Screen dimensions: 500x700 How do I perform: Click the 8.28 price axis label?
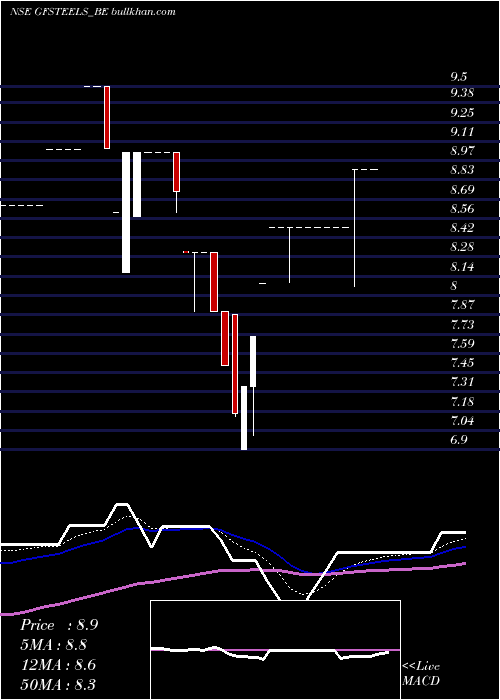point(462,247)
